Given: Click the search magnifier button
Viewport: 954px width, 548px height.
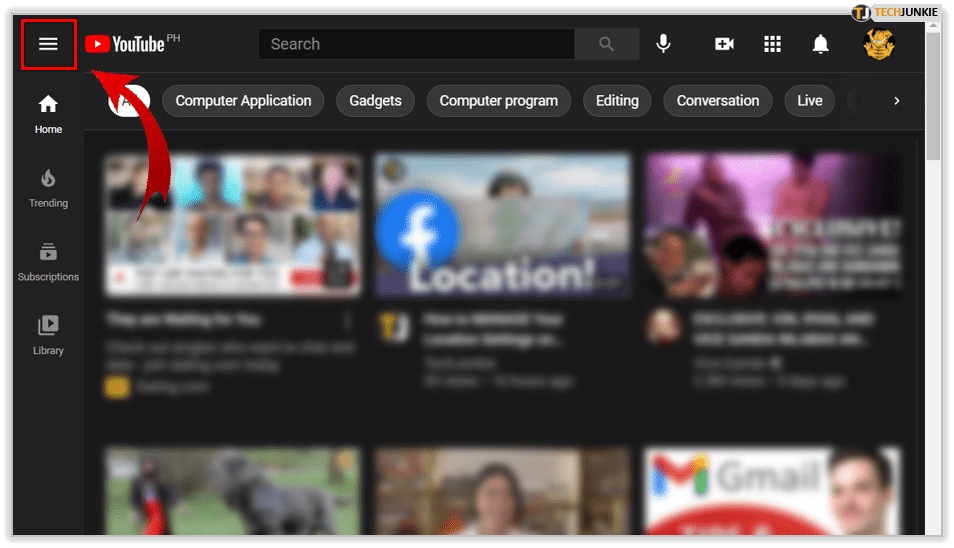Looking at the screenshot, I should (606, 44).
